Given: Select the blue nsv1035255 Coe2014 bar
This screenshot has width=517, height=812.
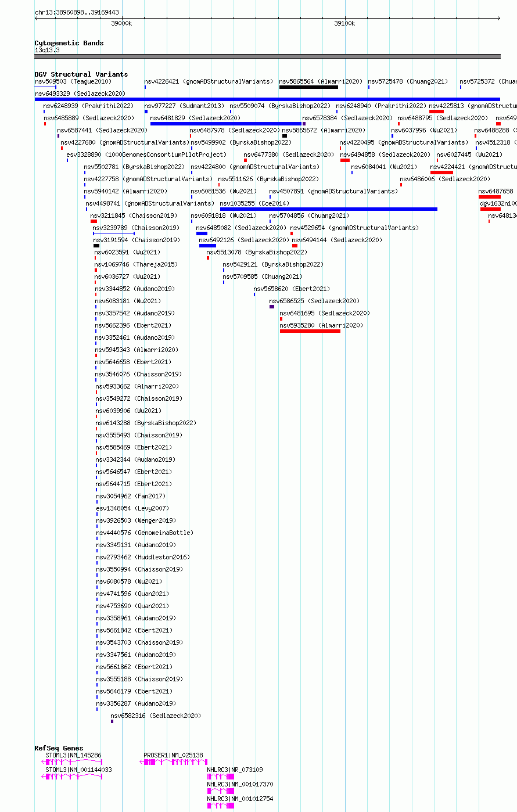Looking at the screenshot, I should pos(329,209).
